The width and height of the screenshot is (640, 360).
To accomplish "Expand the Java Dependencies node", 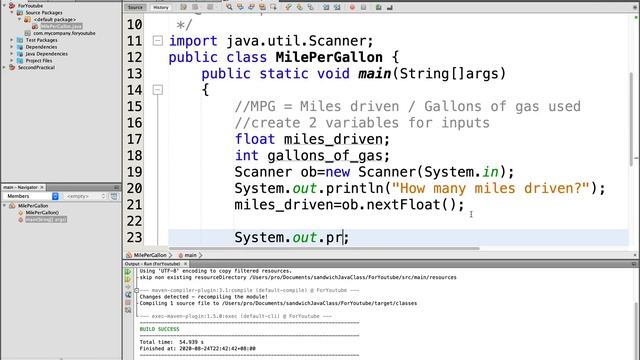I will pos(12,53).
